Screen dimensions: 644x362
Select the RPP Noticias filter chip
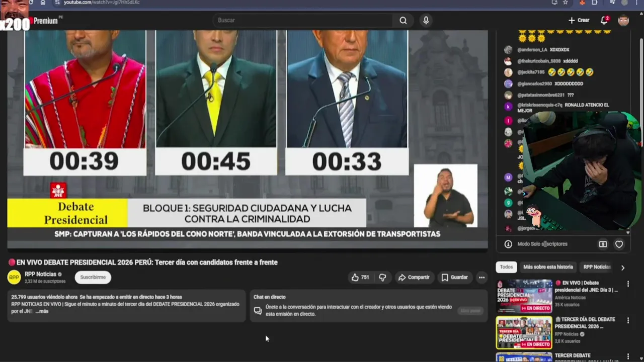click(x=597, y=267)
